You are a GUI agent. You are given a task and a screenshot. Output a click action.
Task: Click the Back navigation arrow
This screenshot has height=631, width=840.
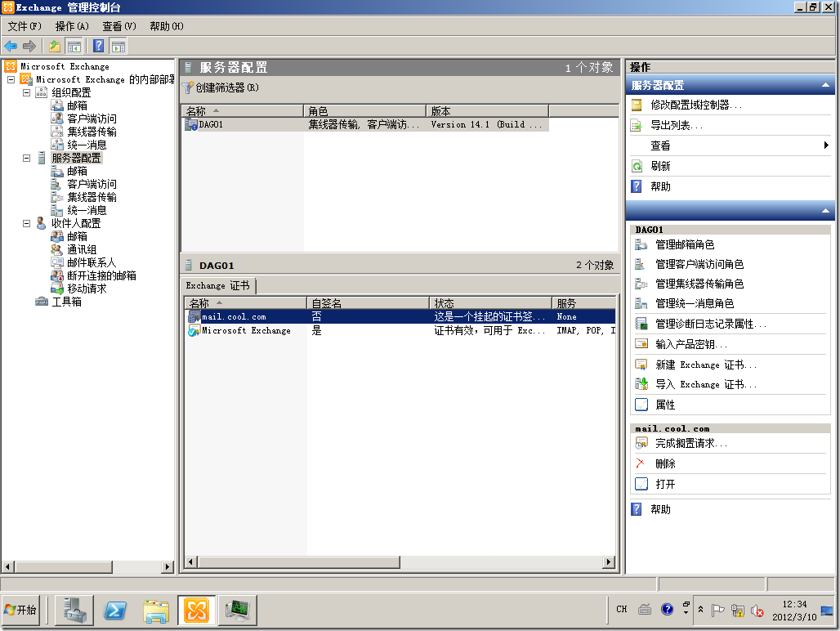[x=9, y=46]
